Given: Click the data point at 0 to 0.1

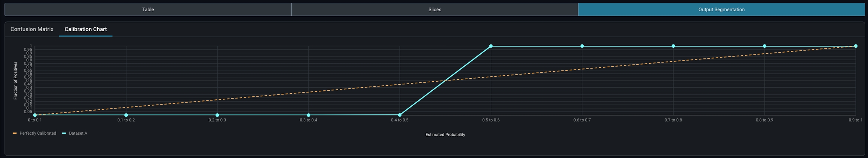Looking at the screenshot, I should (x=35, y=115).
